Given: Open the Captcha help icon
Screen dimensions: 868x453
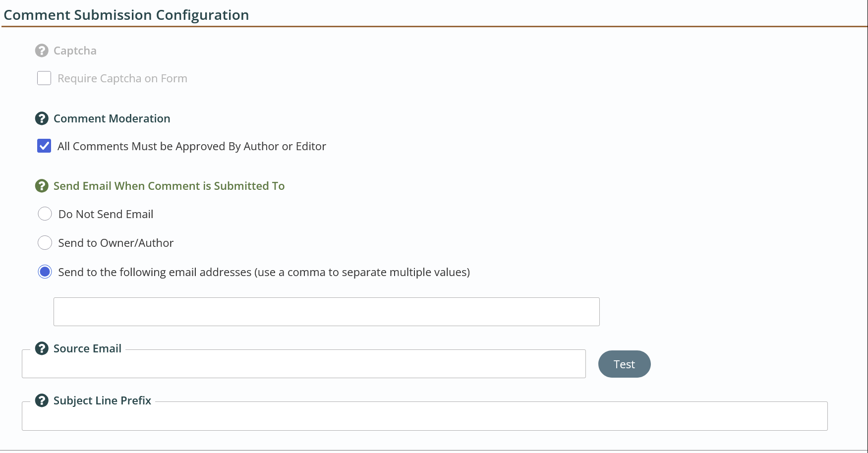Looking at the screenshot, I should coord(42,51).
